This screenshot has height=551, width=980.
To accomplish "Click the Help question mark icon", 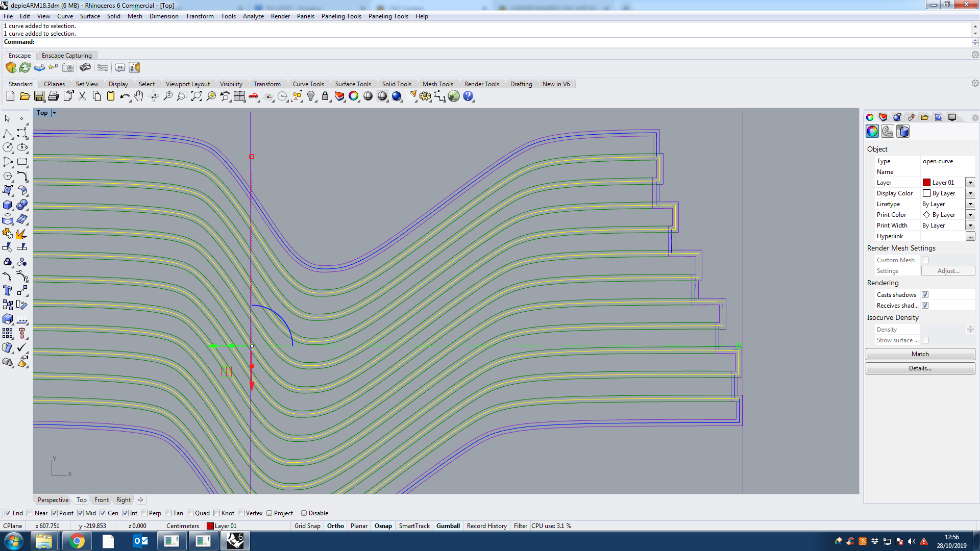I will tap(468, 96).
